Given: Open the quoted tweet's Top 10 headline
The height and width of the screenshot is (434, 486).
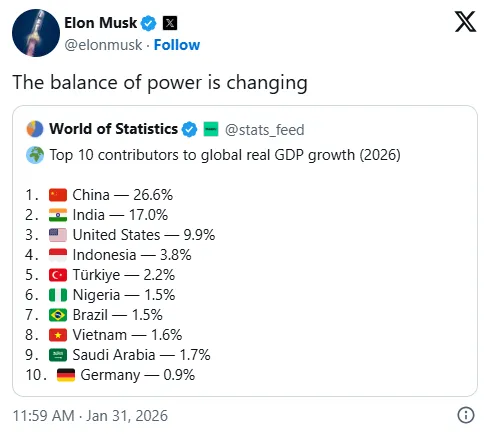Looking at the screenshot, I should point(225,155).
